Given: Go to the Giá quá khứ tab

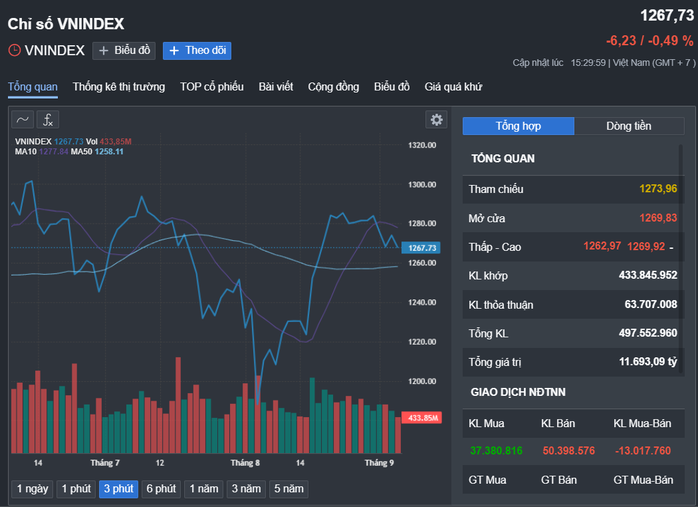Looking at the screenshot, I should tap(453, 87).
